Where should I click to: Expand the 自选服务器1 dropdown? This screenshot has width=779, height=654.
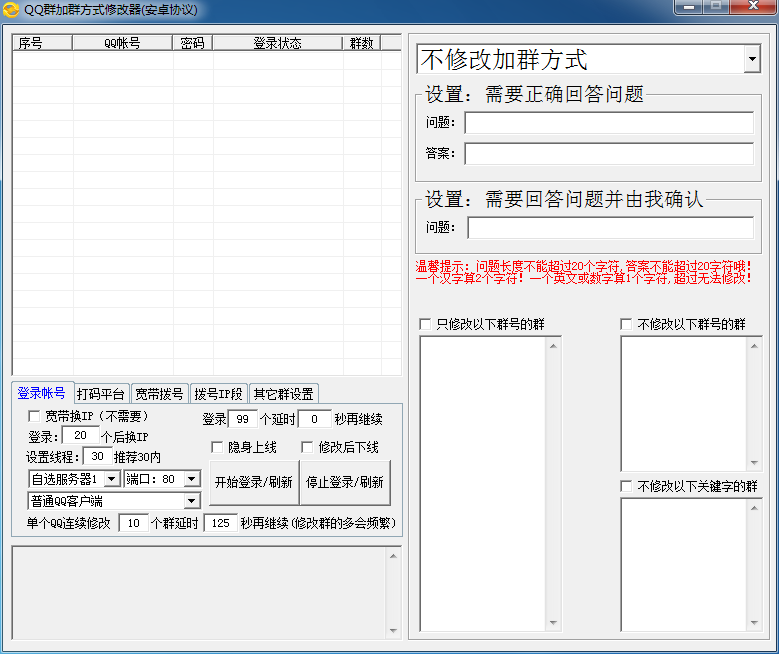click(111, 479)
